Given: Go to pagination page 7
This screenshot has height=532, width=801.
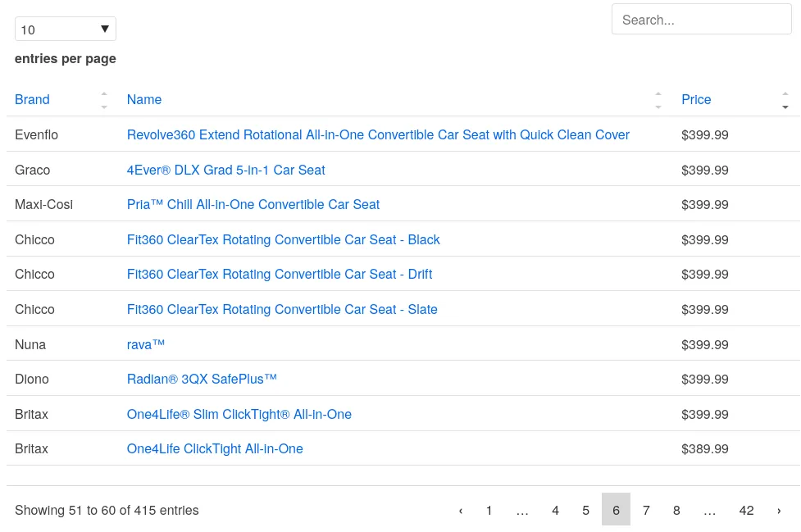Looking at the screenshot, I should click(646, 510).
